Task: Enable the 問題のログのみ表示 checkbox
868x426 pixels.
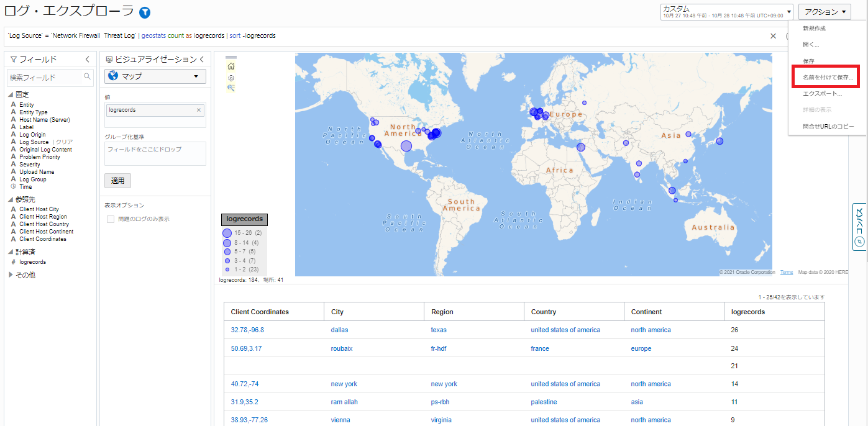Action: (x=111, y=219)
